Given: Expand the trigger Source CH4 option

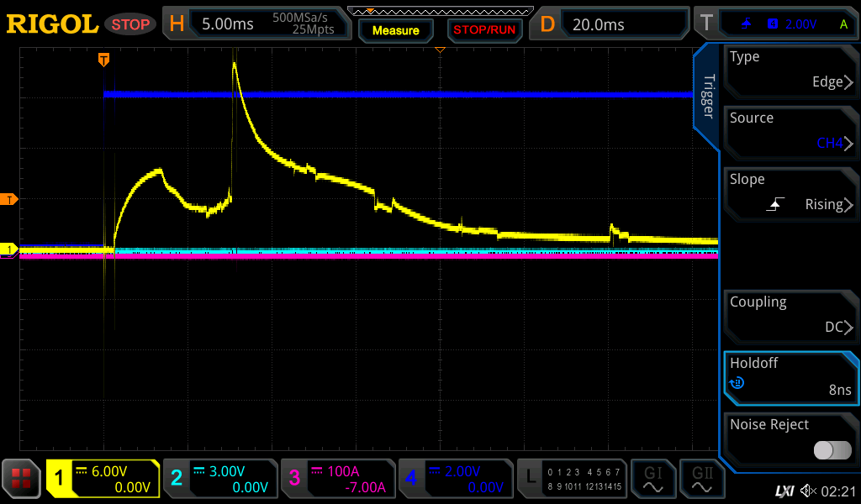Looking at the screenshot, I should pyautogui.click(x=789, y=131).
